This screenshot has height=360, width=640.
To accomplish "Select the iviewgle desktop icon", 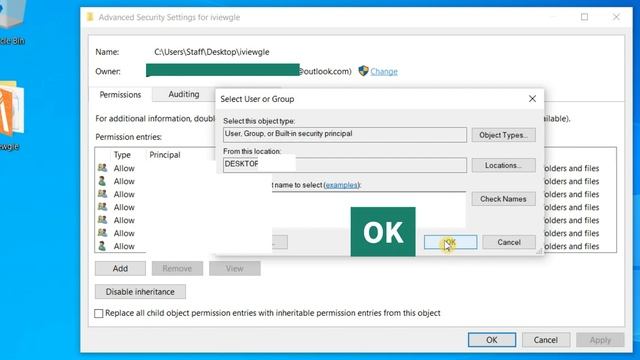I will click(x=10, y=116).
